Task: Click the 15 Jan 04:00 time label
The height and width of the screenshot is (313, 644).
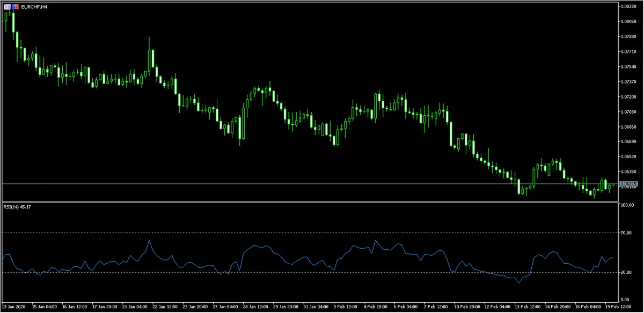Action: pyautogui.click(x=44, y=308)
